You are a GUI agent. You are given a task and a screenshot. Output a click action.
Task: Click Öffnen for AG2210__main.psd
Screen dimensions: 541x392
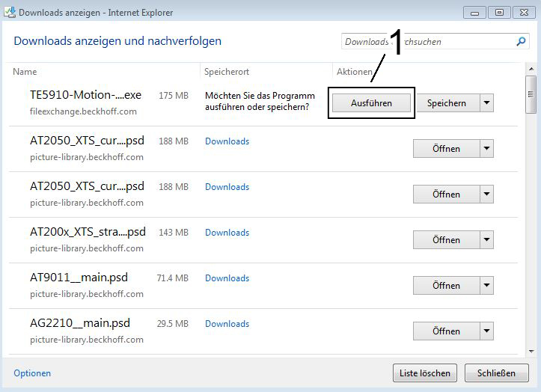(x=446, y=331)
